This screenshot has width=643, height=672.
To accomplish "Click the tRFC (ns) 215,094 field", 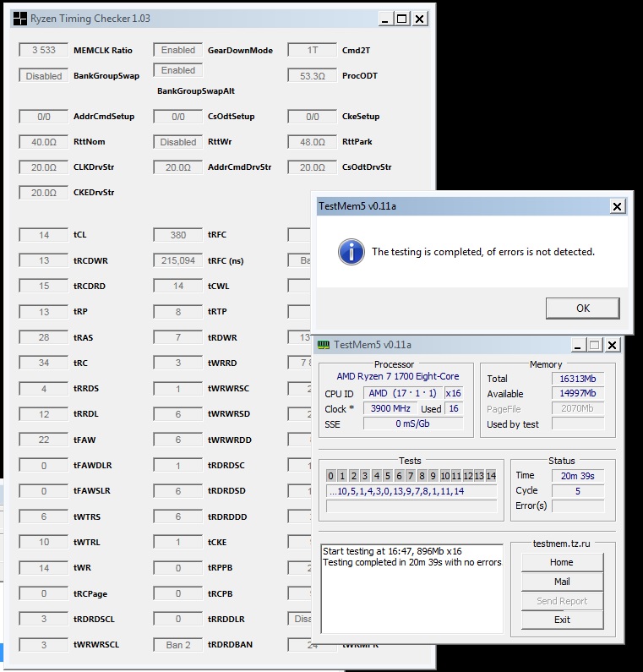I will tap(177, 260).
